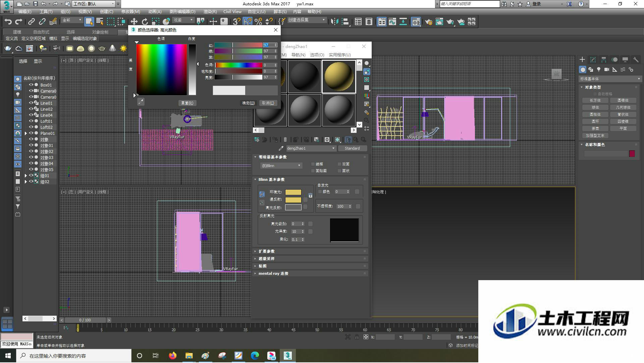Click 取消(C) in color selector

click(268, 103)
